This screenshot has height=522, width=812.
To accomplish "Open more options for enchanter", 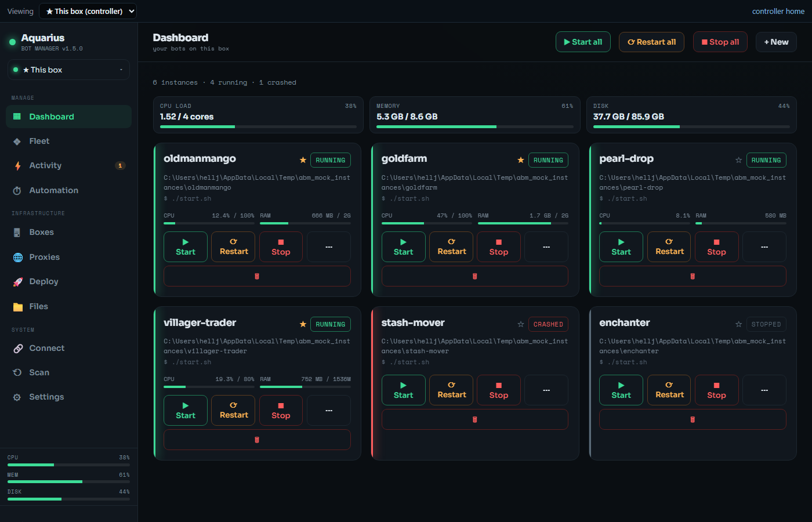I will (x=764, y=390).
